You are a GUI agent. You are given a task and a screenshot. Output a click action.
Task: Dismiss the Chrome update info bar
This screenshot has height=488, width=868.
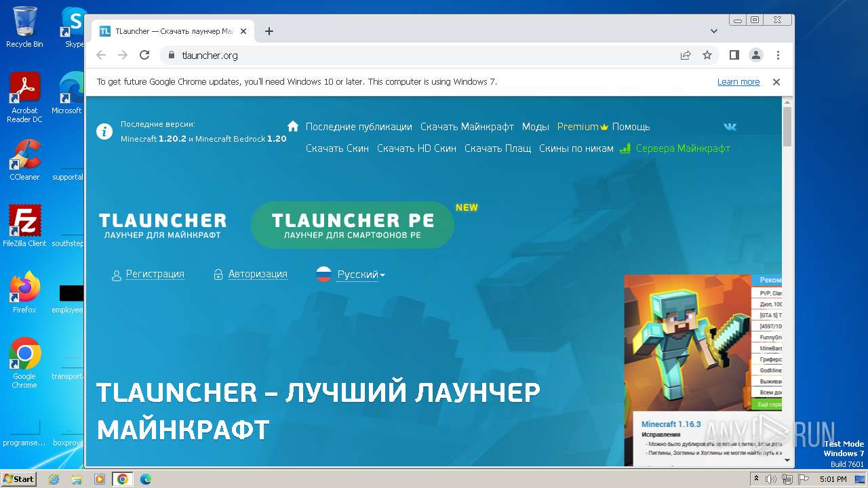click(x=776, y=82)
